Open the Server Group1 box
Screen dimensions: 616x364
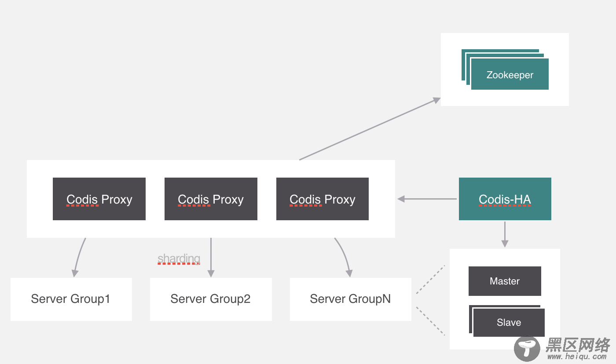71,299
